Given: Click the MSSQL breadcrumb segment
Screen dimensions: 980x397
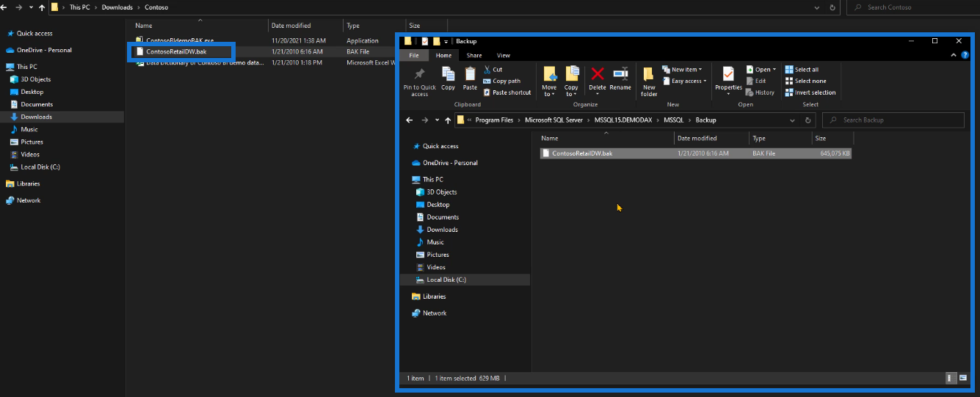Looking at the screenshot, I should coord(674,120).
